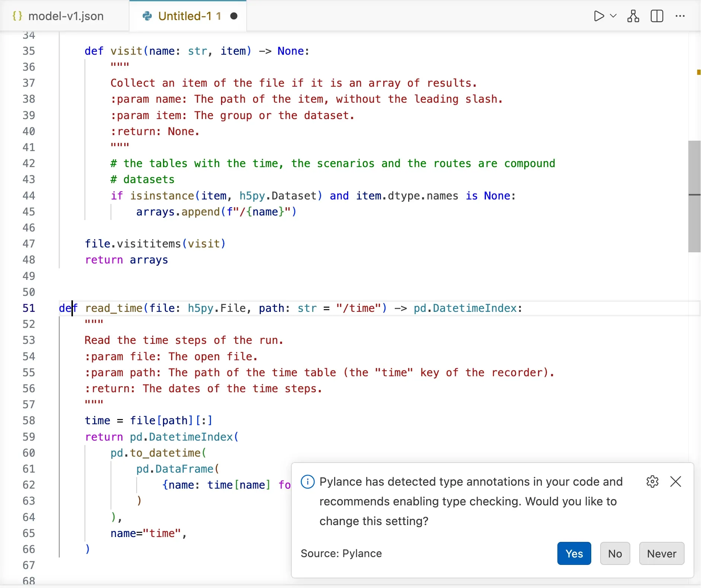Screen dimensions: 701x588
Task: Click 'Read the time steps of the run.' docstring
Action: point(184,340)
